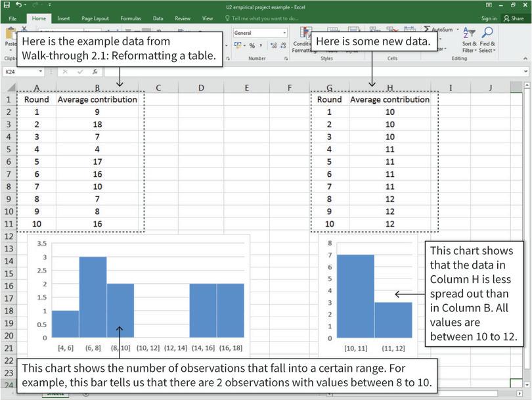Open the Name Box dropdown arrow

[41, 72]
